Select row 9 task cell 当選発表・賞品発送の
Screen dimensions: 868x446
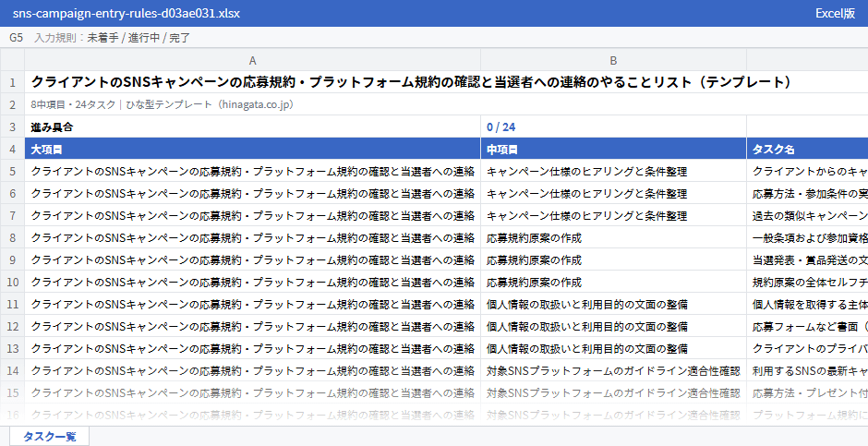pos(807,259)
